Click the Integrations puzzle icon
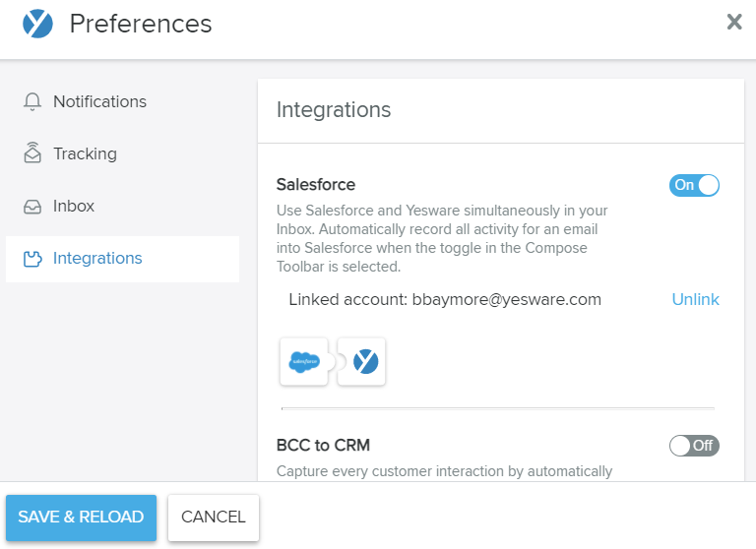Screen dimensions: 756x549 click(33, 259)
